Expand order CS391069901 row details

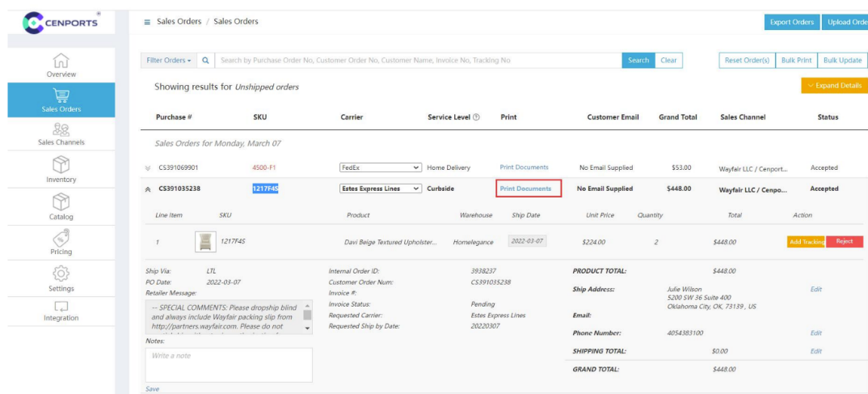coord(147,168)
